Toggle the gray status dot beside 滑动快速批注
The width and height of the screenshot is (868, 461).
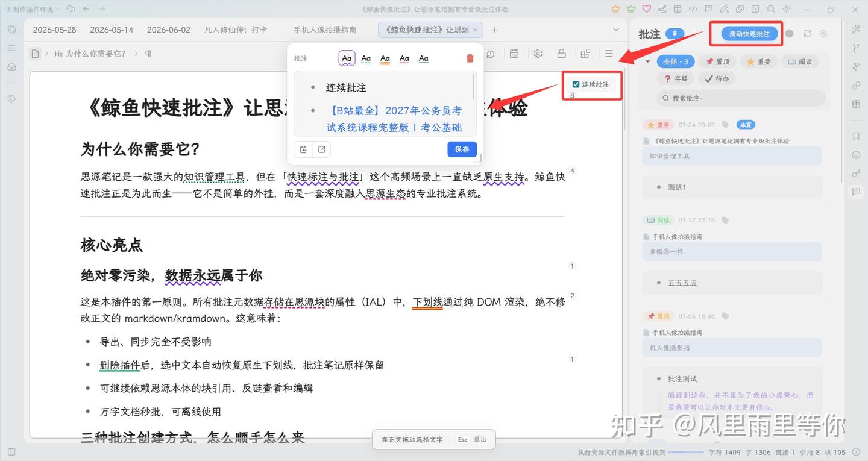[x=790, y=34]
